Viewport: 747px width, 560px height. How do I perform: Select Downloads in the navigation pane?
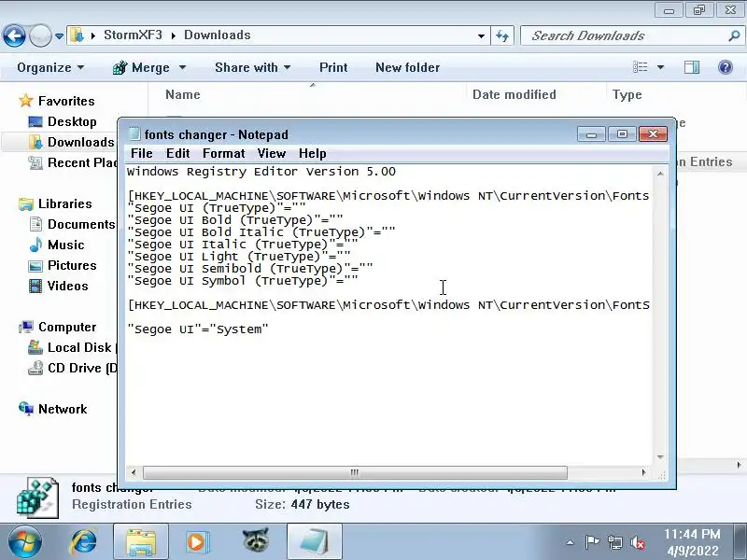tap(80, 142)
